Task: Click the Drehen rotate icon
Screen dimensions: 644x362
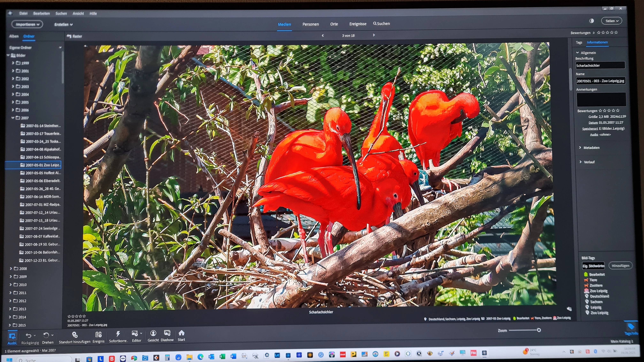Action: [x=46, y=335]
